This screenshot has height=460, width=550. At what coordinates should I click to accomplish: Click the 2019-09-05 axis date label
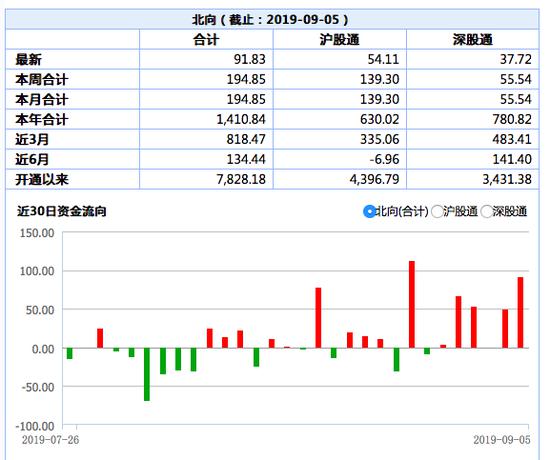coord(502,440)
